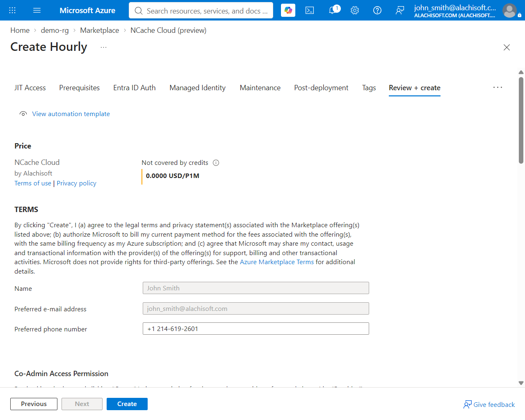Click the Create button

[x=127, y=404]
